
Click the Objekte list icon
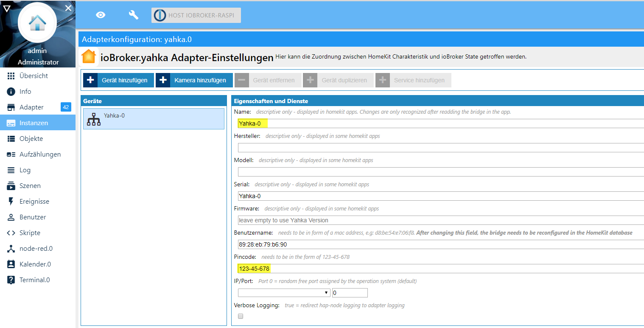point(11,139)
